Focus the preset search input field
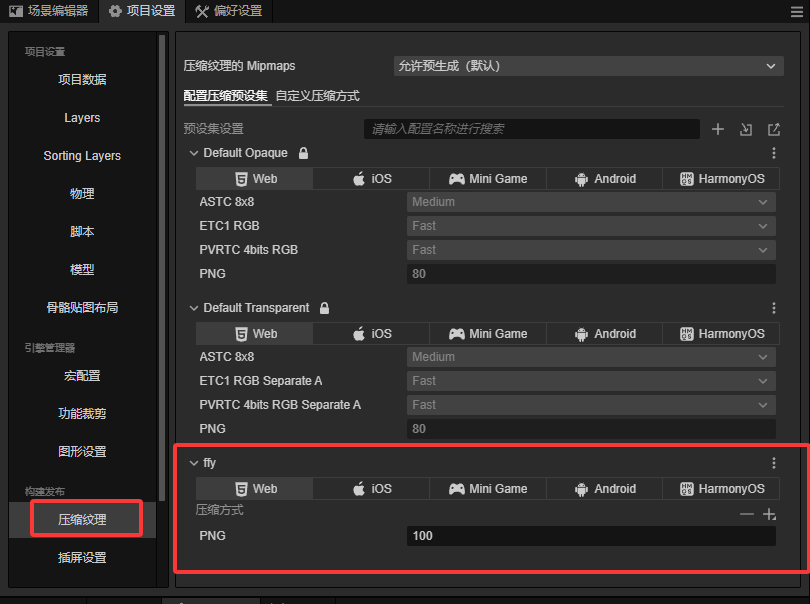810x604 pixels. (532, 129)
